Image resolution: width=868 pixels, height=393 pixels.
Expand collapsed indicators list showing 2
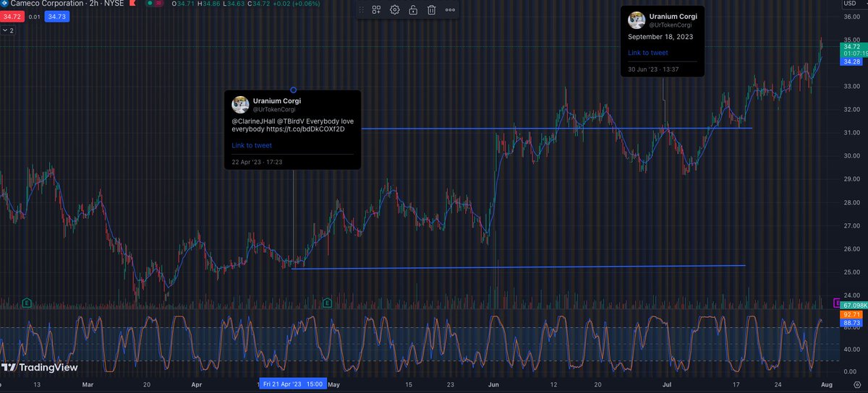(9, 31)
